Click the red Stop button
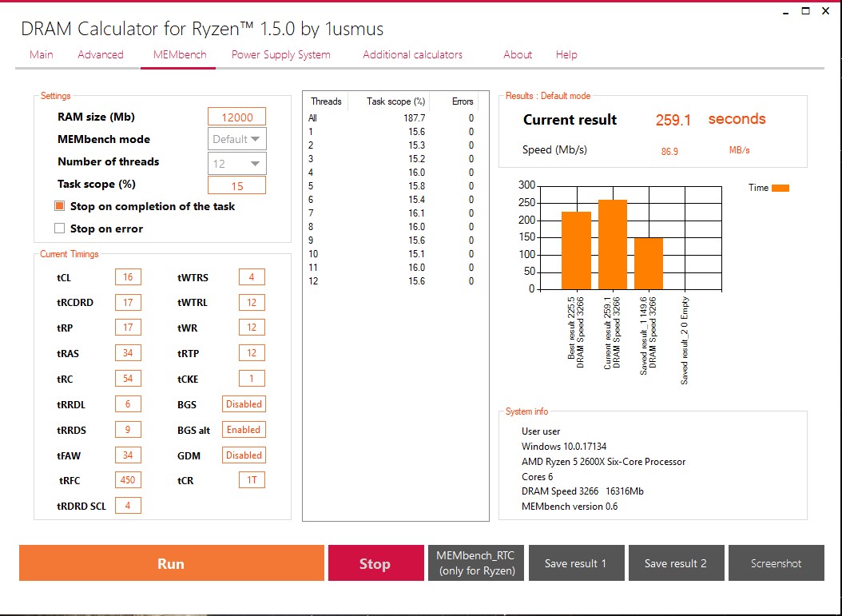The image size is (842, 616). (x=376, y=563)
